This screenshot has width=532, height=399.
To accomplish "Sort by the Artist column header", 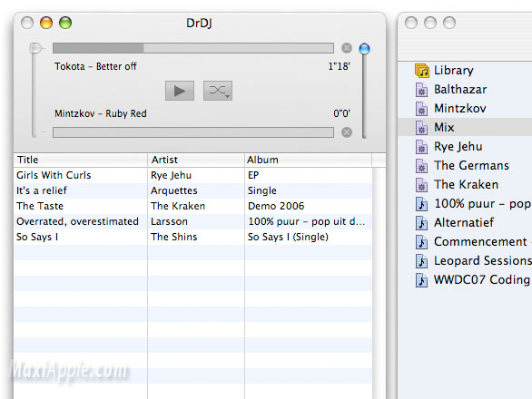I will (x=196, y=160).
